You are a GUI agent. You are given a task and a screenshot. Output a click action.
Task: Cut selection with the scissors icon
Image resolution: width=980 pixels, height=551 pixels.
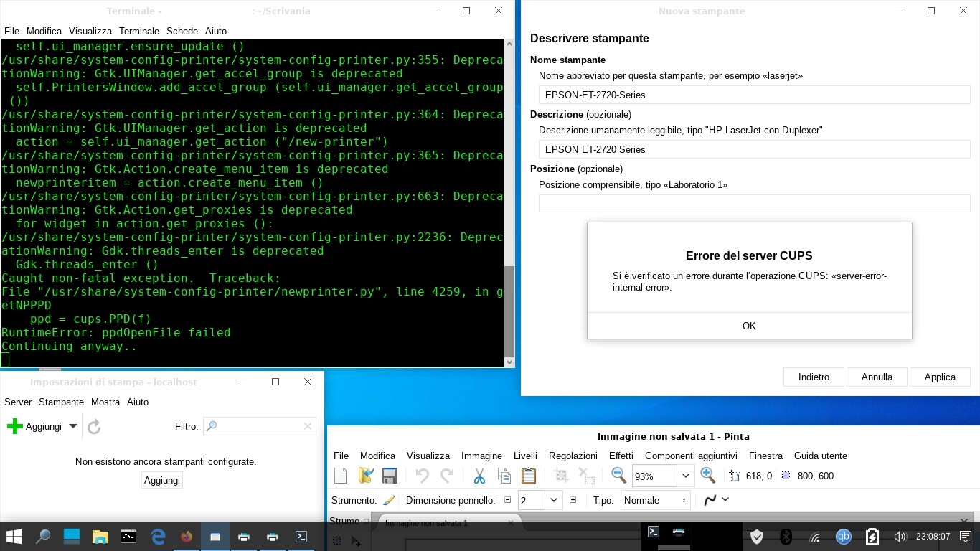(x=479, y=475)
